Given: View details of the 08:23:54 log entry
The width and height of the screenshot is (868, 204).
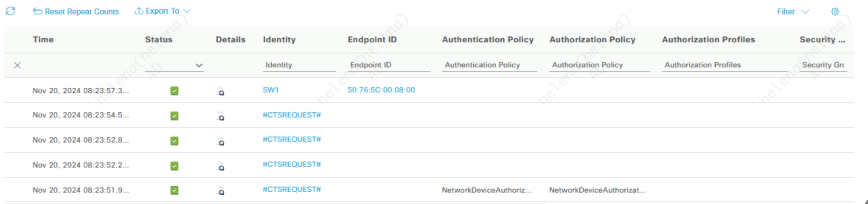Looking at the screenshot, I should point(221,116).
